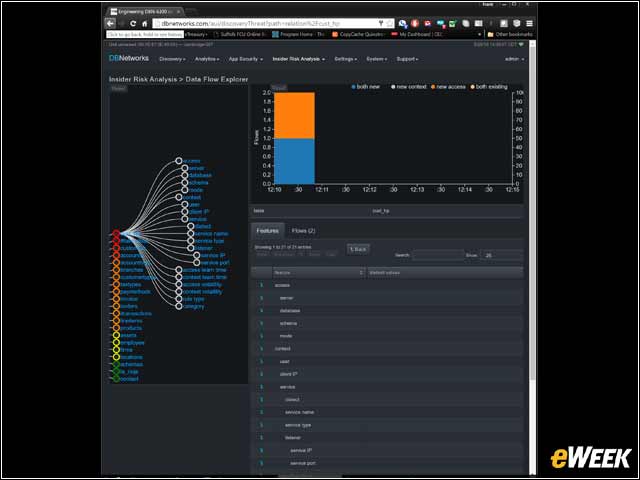Open the Analytics dropdown menu
This screenshot has width=640, height=480.
(207, 59)
